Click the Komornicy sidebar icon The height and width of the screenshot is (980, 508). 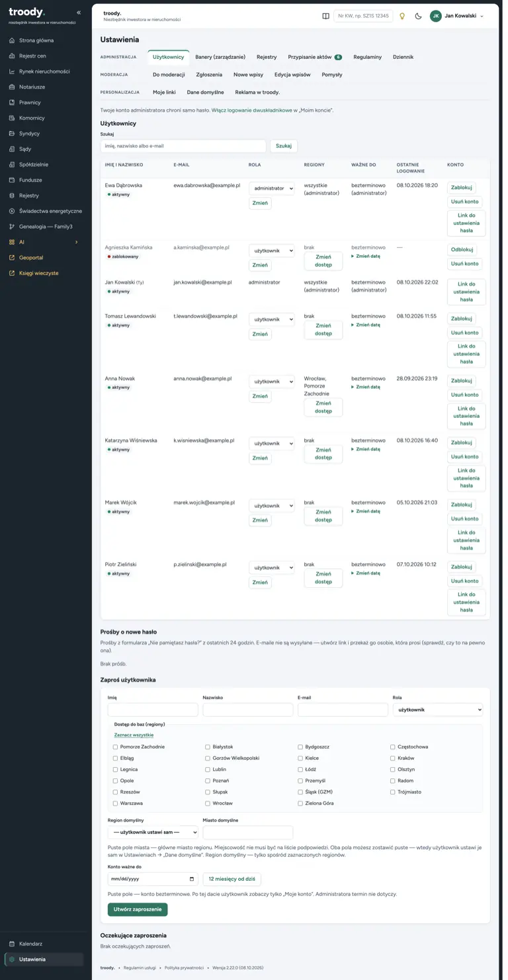(x=12, y=118)
